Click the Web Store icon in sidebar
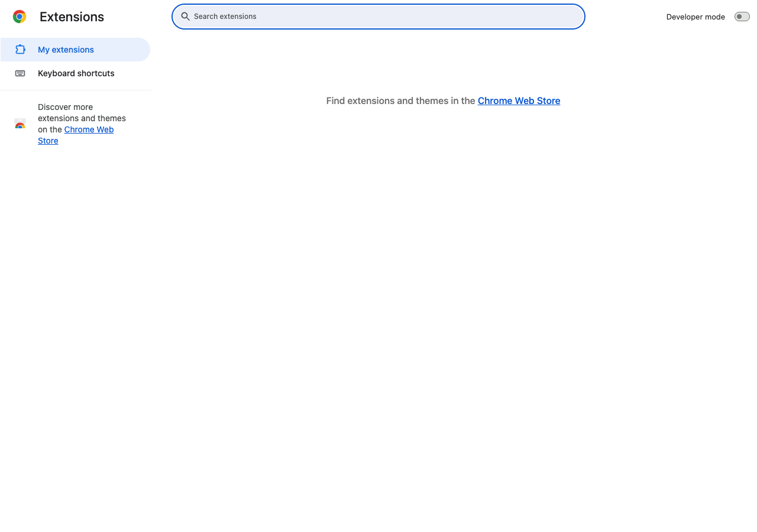This screenshot has height=532, width=757. [20, 124]
